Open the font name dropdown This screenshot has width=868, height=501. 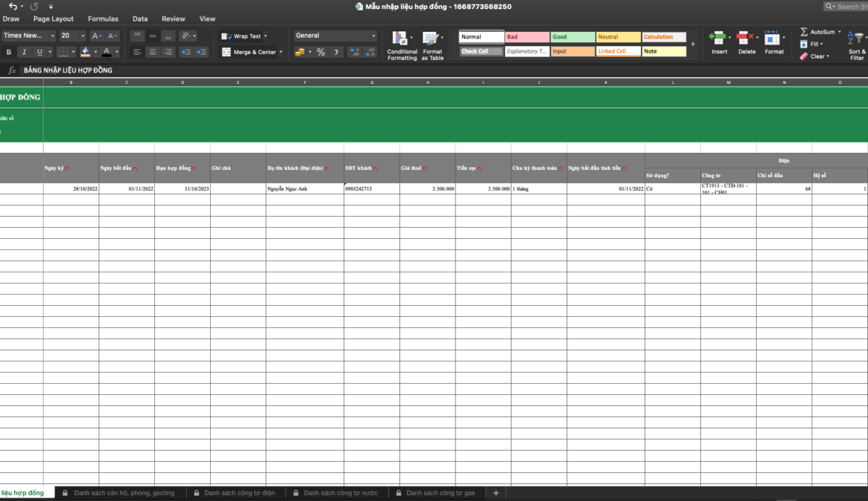pyautogui.click(x=53, y=36)
